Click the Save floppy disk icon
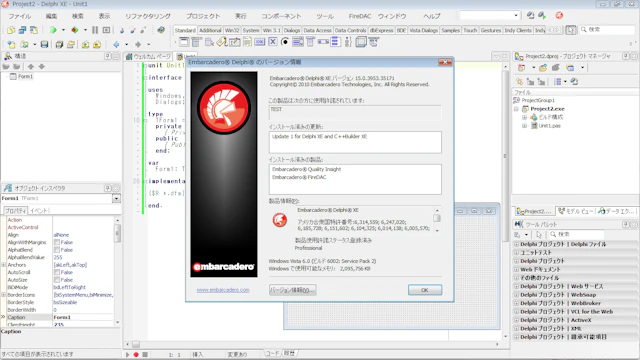This screenshot has width=640, height=360. (x=44, y=44)
